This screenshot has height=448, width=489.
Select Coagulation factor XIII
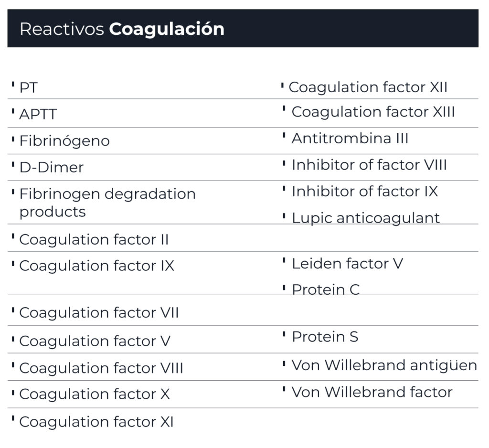373,112
